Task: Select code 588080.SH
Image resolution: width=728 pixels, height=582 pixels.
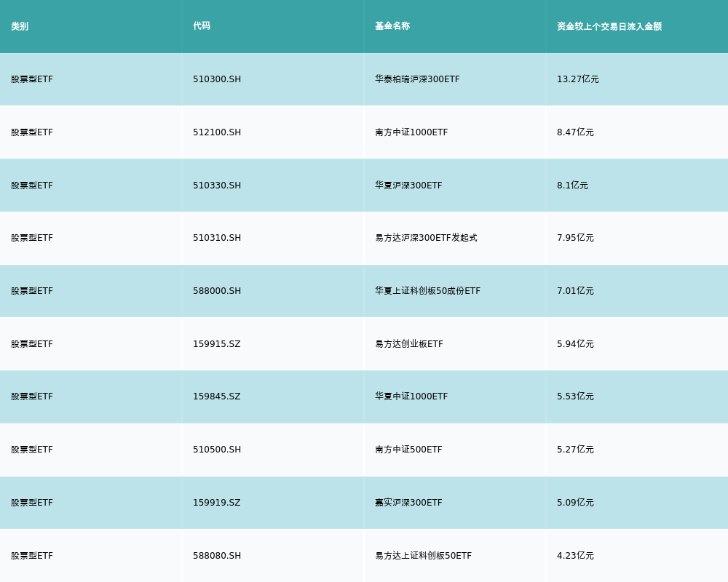Action: click(217, 556)
